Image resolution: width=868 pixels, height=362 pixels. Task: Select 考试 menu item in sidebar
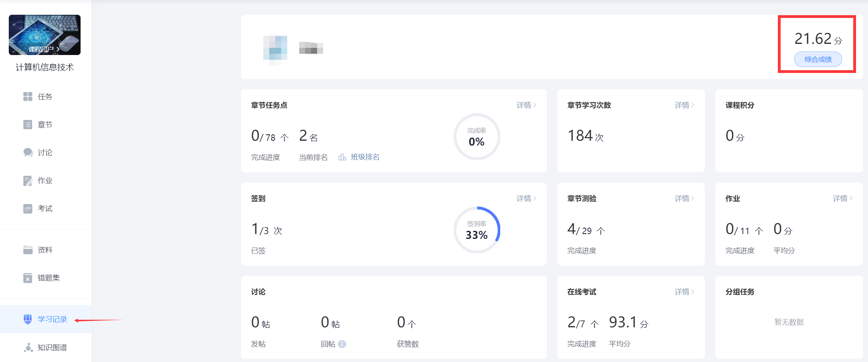tap(45, 209)
